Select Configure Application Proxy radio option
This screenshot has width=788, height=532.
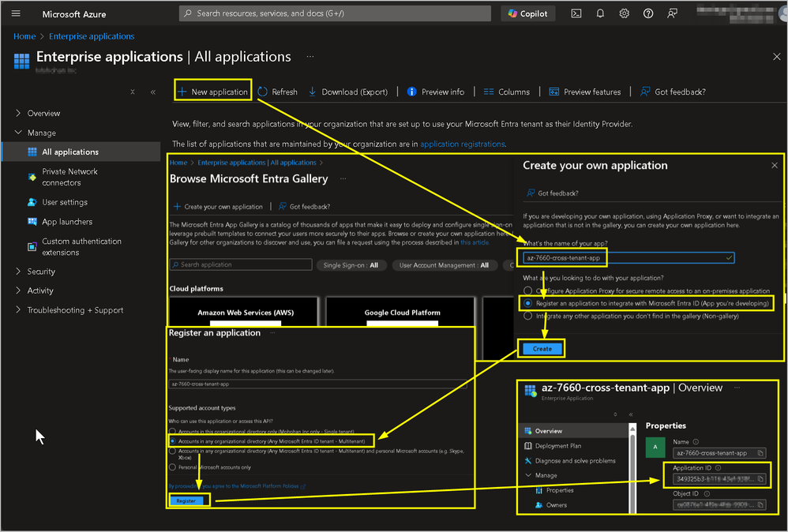pyautogui.click(x=527, y=290)
